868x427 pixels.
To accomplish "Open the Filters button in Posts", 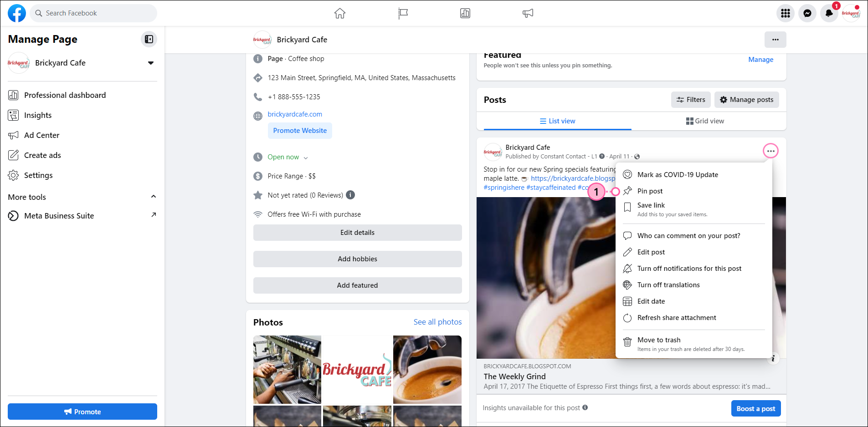I will click(x=691, y=100).
